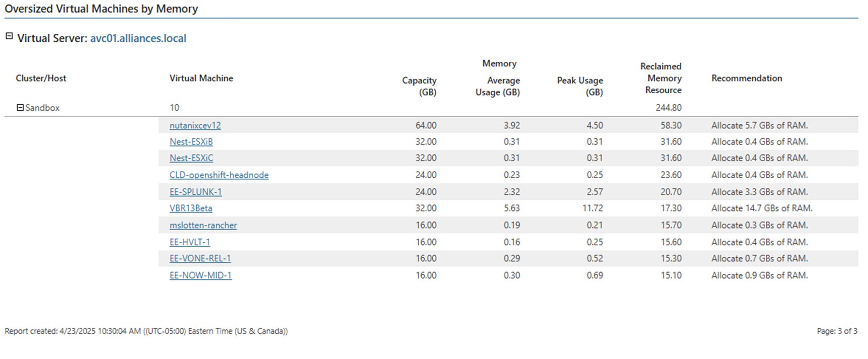Select the Sandbox cluster name
The width and height of the screenshot is (868, 359).
pos(42,108)
